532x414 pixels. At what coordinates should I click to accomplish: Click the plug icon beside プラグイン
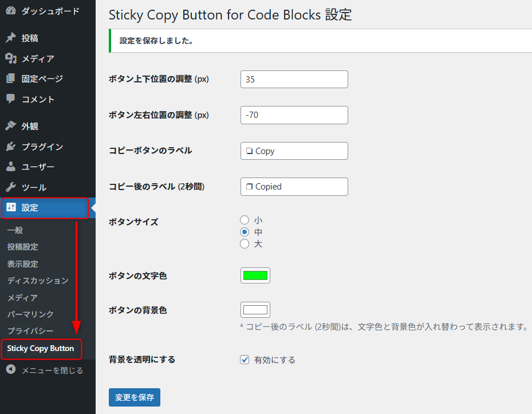(11, 146)
